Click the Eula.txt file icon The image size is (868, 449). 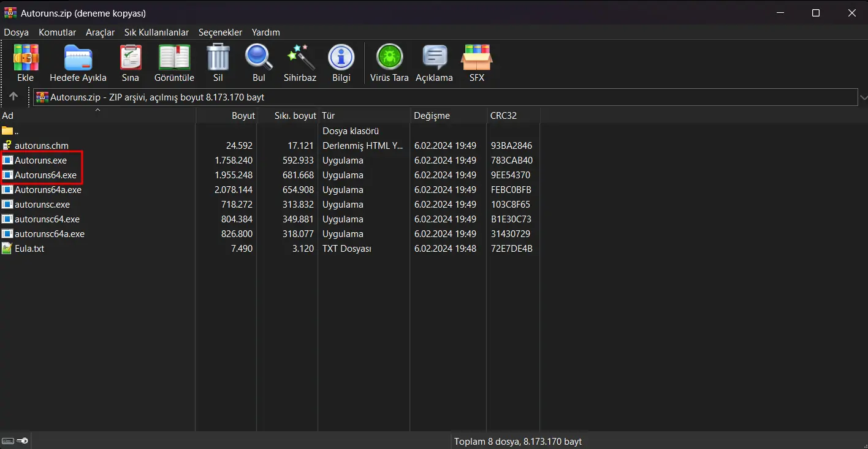tap(7, 249)
